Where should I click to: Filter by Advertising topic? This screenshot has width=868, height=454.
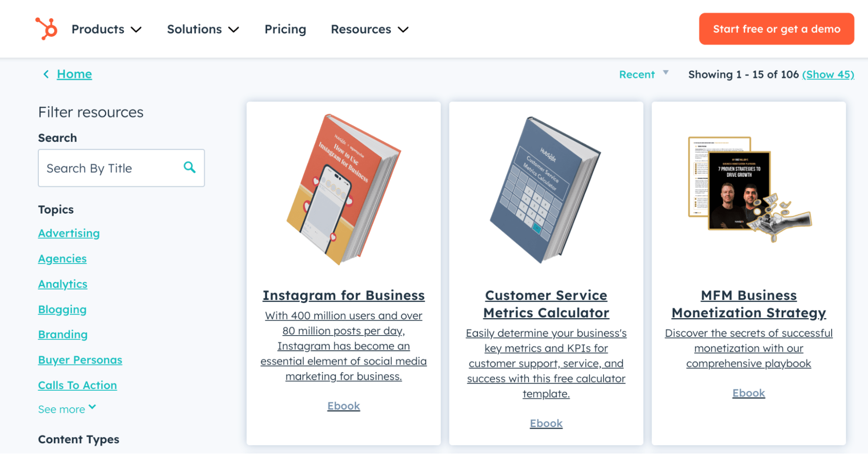tap(69, 234)
